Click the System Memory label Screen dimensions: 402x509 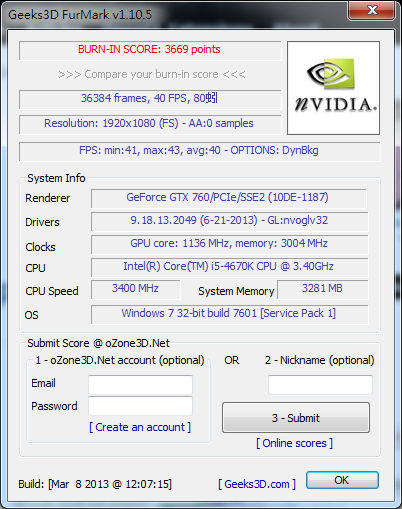pyautogui.click(x=236, y=291)
